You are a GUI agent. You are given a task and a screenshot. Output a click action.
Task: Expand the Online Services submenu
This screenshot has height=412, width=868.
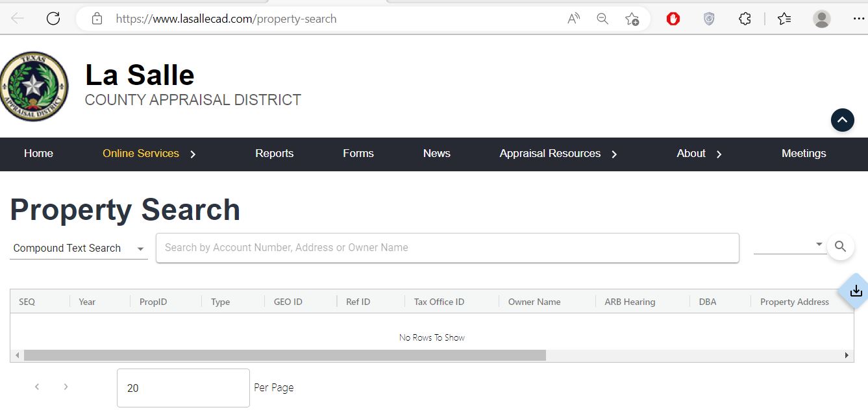point(193,154)
